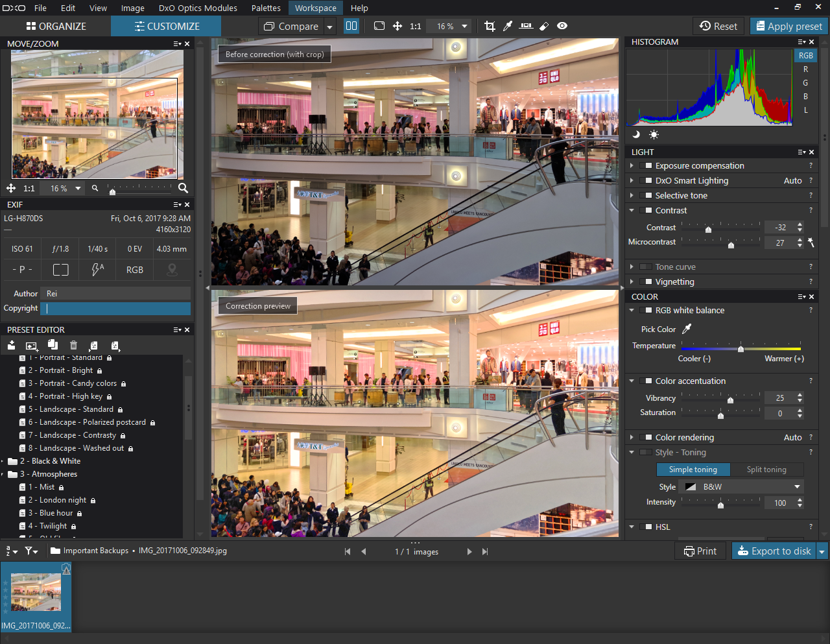Select the dust removal eraser tool
The height and width of the screenshot is (644, 830).
(544, 26)
